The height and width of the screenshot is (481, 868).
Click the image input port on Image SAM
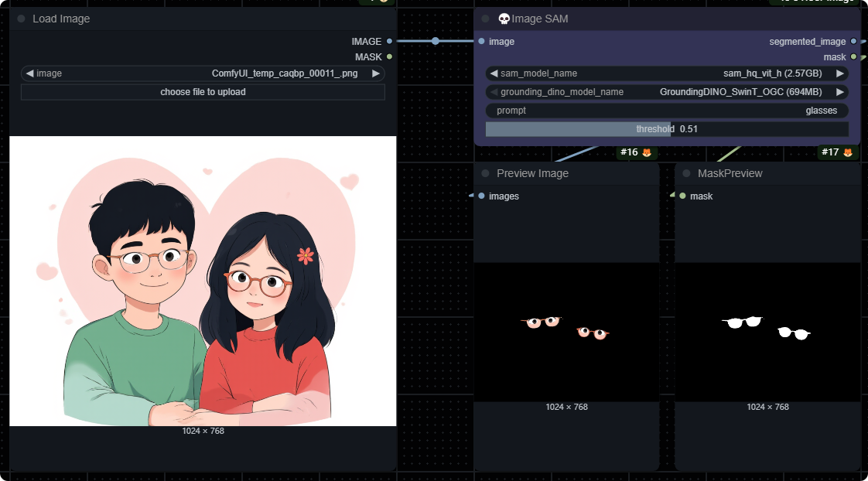click(482, 42)
